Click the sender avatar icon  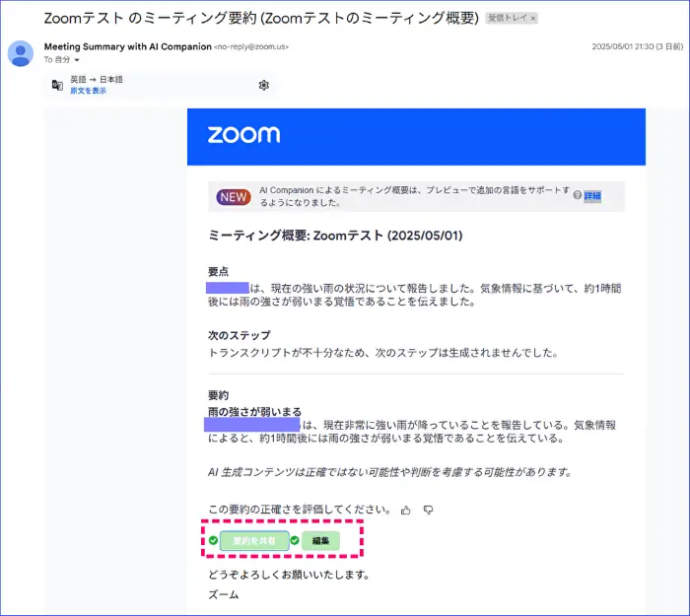pos(21,53)
